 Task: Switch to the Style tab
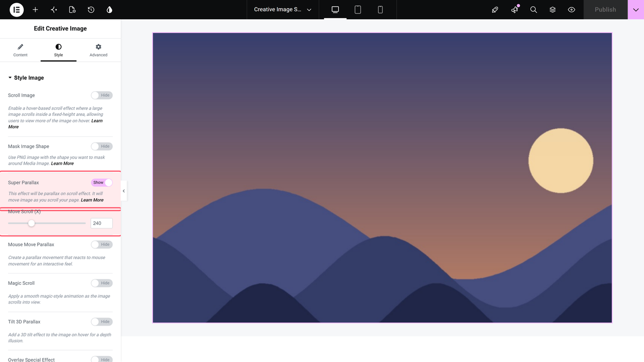coord(58,50)
